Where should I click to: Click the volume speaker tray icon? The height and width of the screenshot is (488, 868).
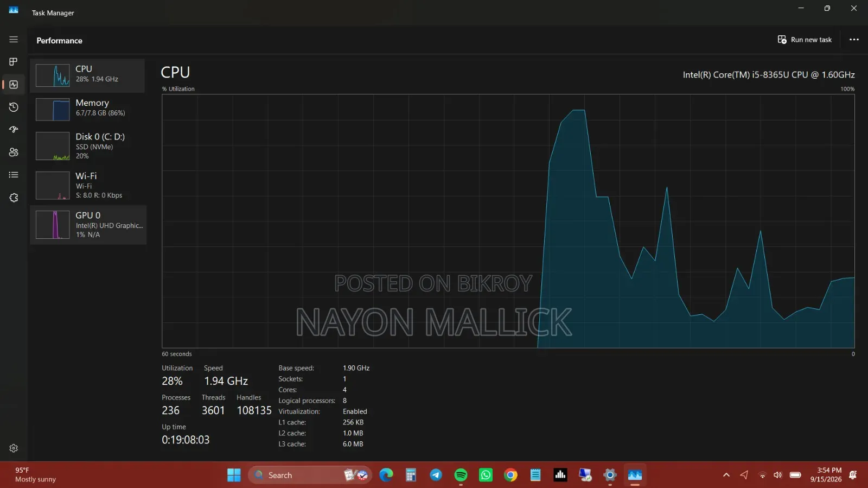click(x=778, y=475)
